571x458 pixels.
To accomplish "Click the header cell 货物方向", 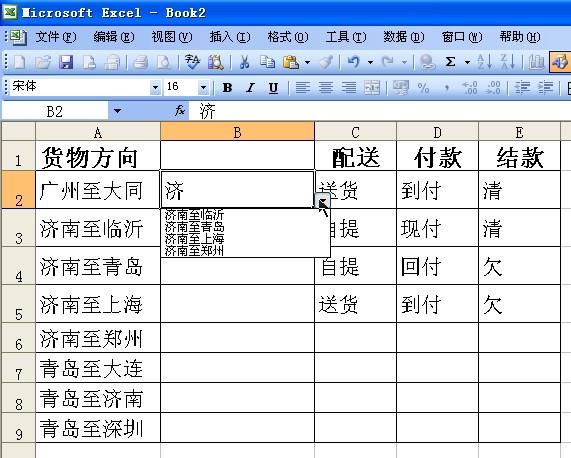I will (98, 156).
